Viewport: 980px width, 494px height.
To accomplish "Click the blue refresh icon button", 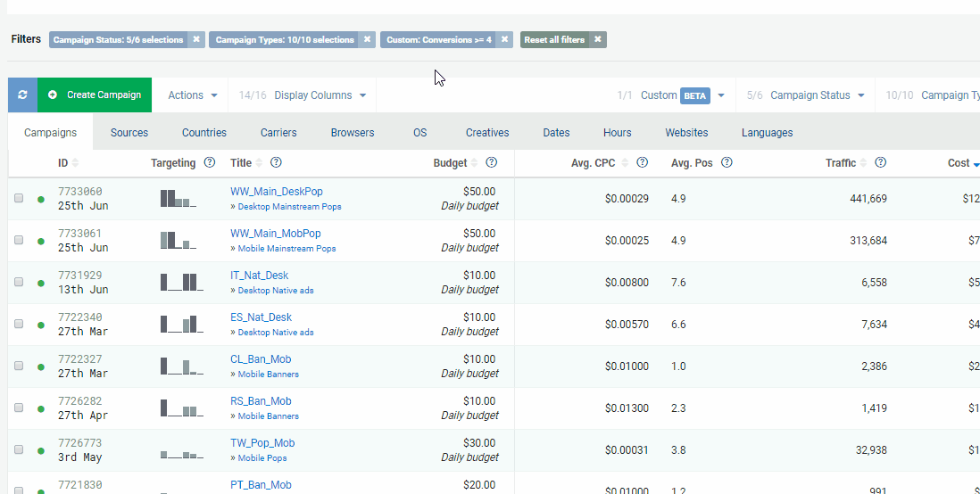I will [x=22, y=95].
